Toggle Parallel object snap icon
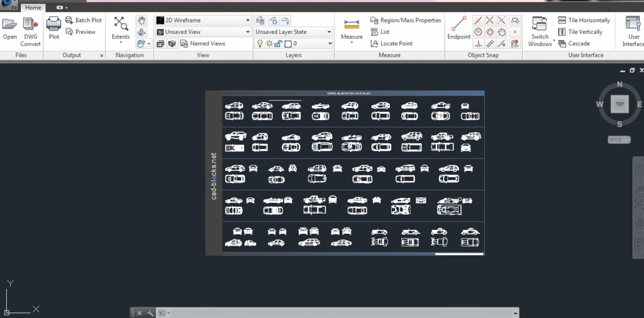 coord(490,43)
